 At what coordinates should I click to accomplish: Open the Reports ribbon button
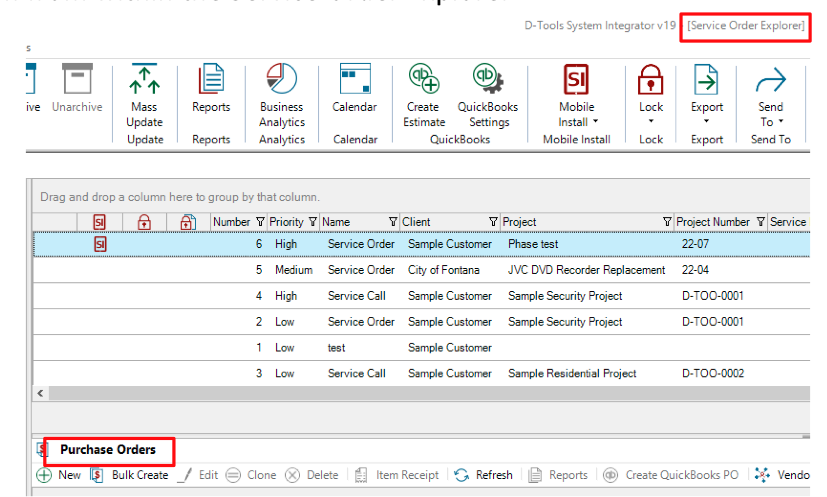pos(211,88)
